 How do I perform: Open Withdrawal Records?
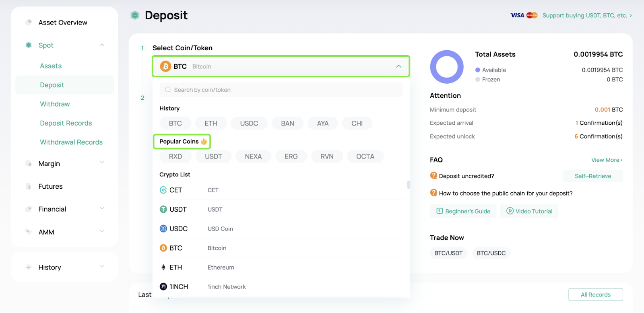pyautogui.click(x=71, y=142)
